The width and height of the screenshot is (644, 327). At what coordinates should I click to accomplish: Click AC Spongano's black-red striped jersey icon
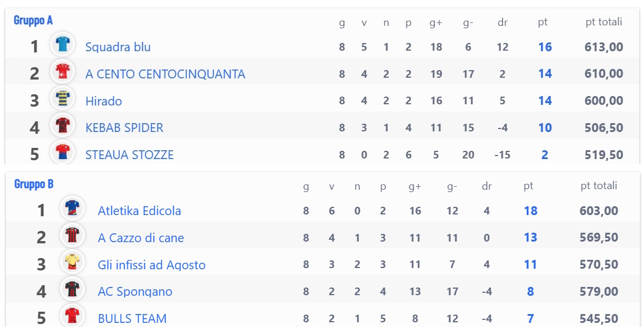tap(72, 289)
